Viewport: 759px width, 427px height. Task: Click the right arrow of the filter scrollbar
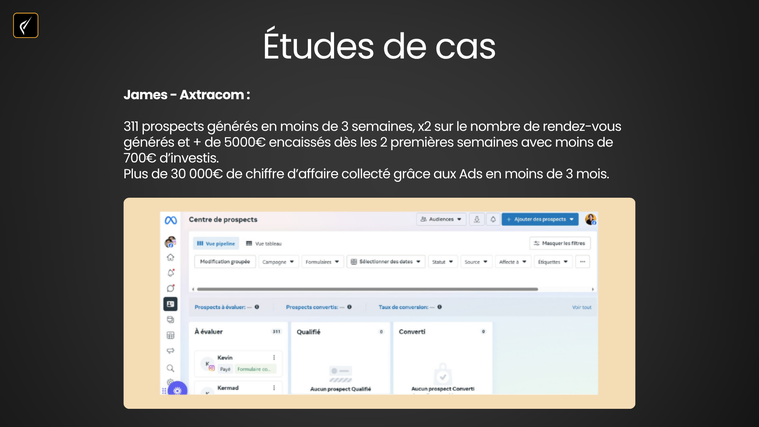coord(593,289)
